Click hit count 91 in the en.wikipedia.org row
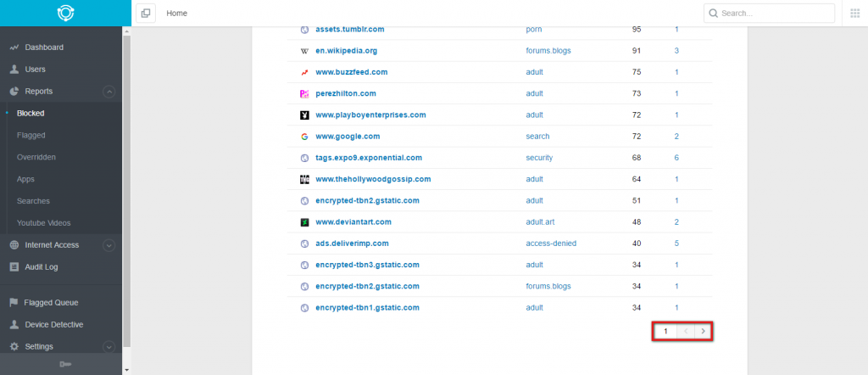The height and width of the screenshot is (375, 868). (636, 51)
